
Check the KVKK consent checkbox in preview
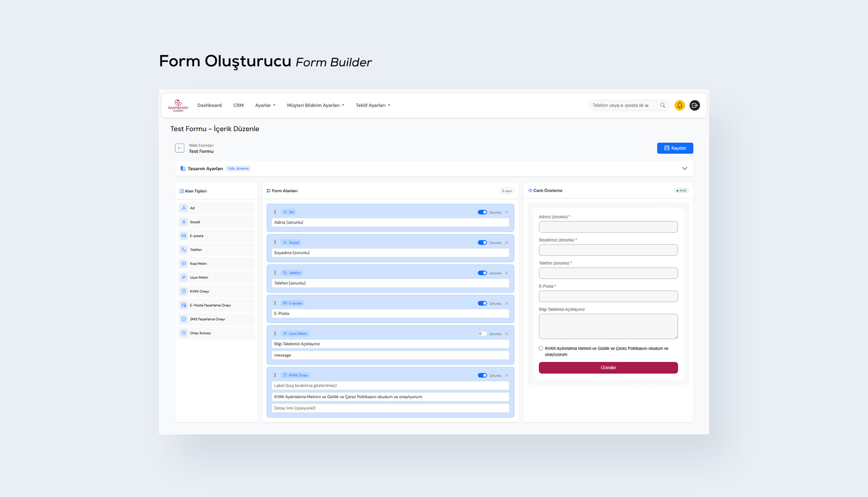tap(541, 348)
